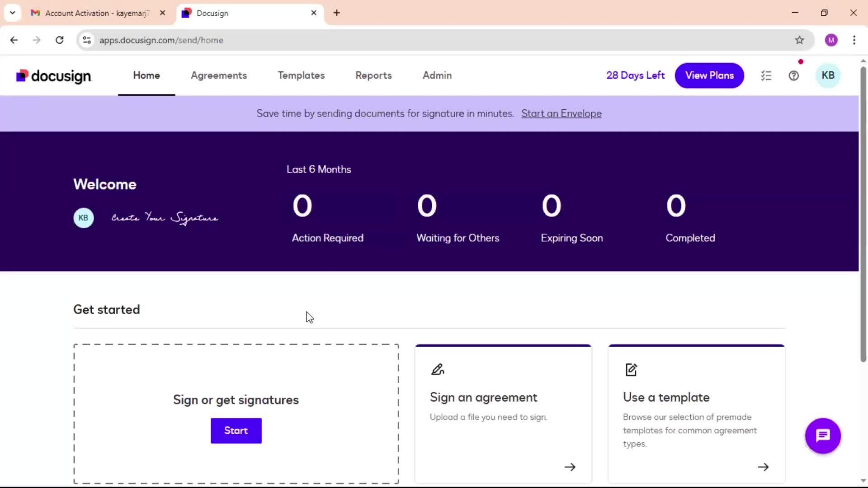Click the page vertical scrollbar thumb
The image size is (868, 488).
(x=863, y=215)
